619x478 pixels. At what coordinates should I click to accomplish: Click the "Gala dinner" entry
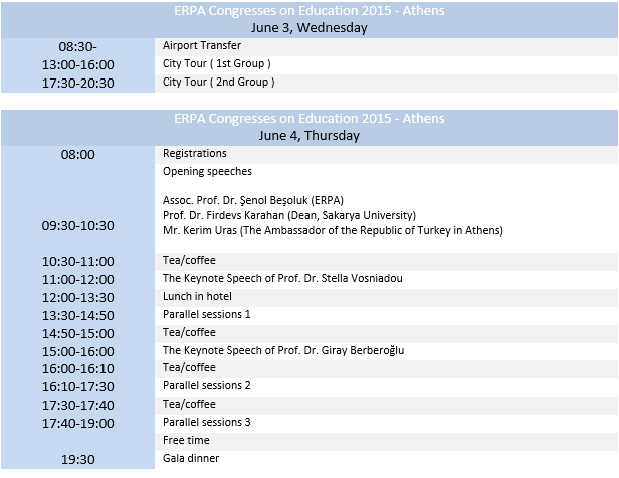click(x=191, y=459)
